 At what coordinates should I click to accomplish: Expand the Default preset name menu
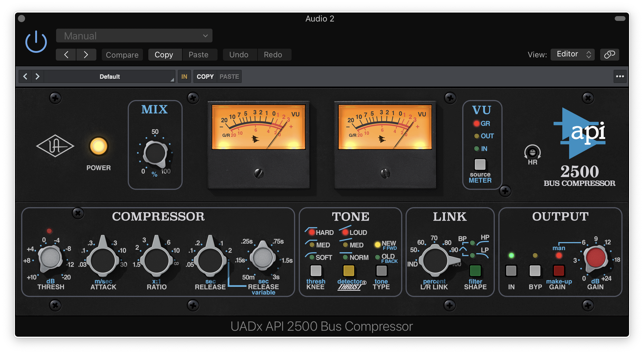110,77
